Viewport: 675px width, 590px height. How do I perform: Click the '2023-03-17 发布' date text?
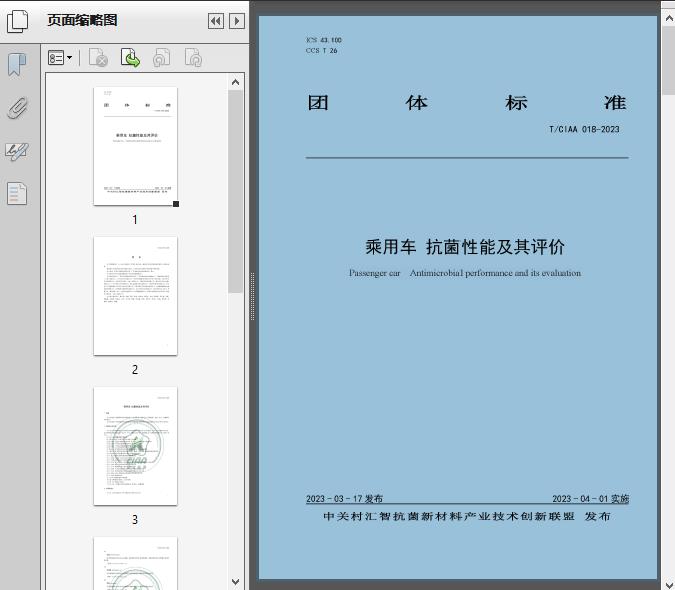[x=344, y=498]
